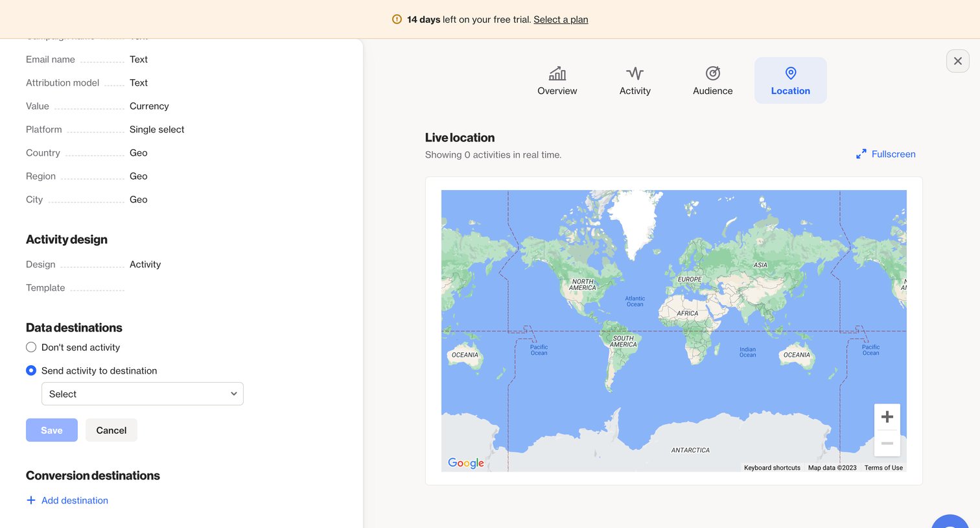Click the plus icon beside Add destination
This screenshot has height=528, width=980.
pos(30,500)
